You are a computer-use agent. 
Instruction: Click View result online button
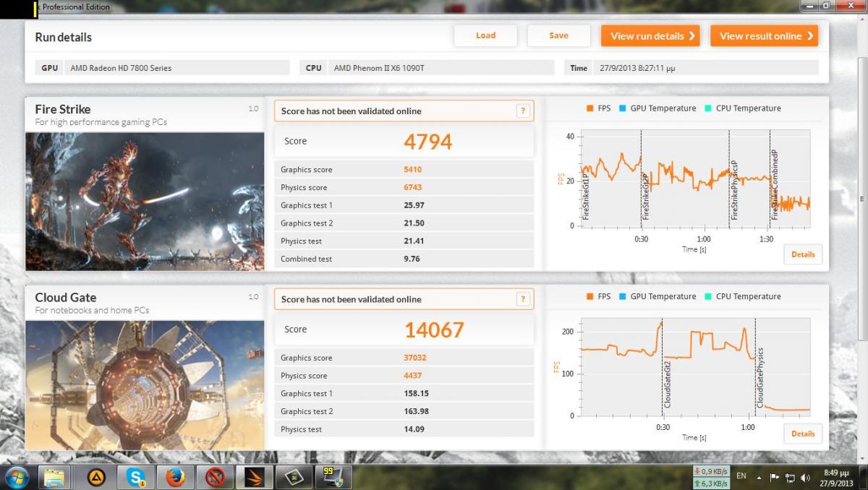[x=764, y=36]
